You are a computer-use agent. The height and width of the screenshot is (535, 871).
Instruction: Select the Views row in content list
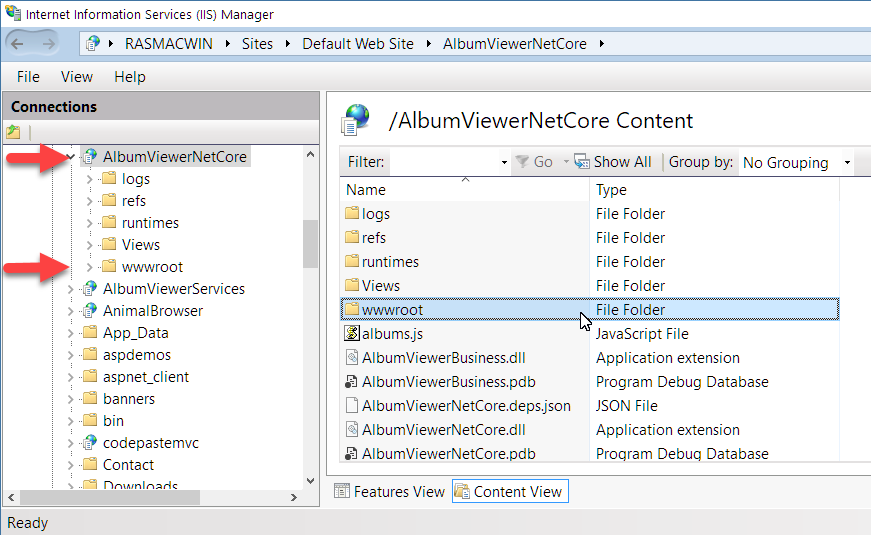(x=589, y=286)
